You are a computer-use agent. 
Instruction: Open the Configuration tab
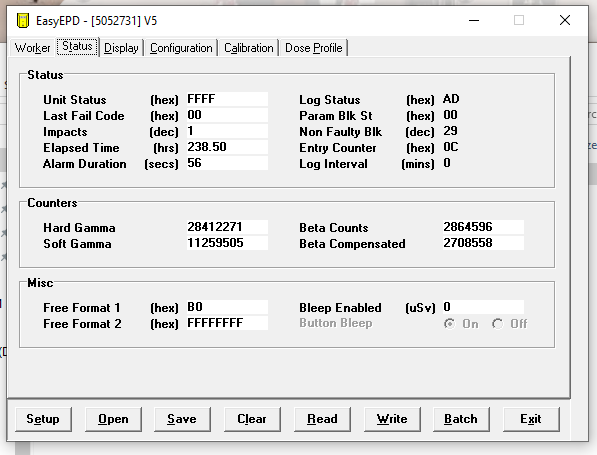tap(181, 48)
